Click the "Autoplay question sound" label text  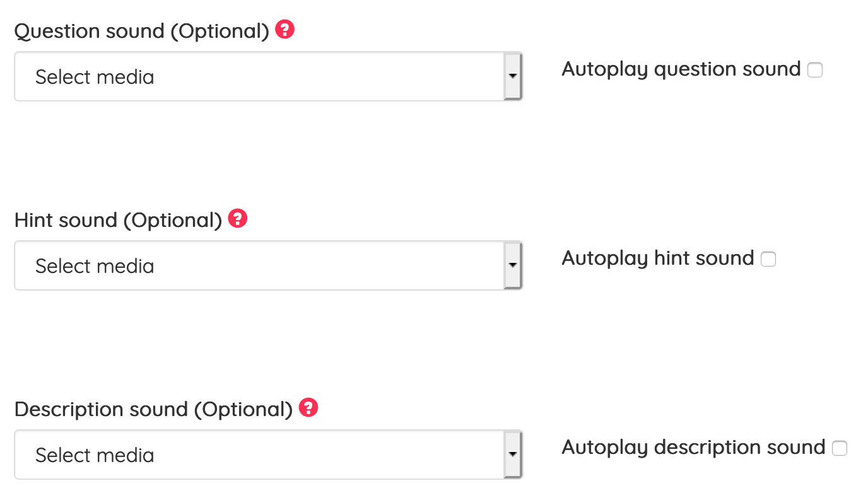click(681, 69)
